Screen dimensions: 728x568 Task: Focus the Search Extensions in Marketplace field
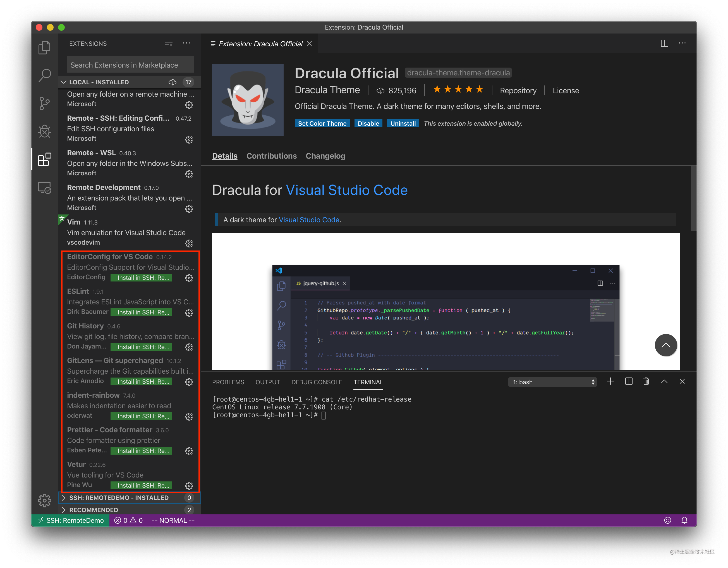coord(130,65)
